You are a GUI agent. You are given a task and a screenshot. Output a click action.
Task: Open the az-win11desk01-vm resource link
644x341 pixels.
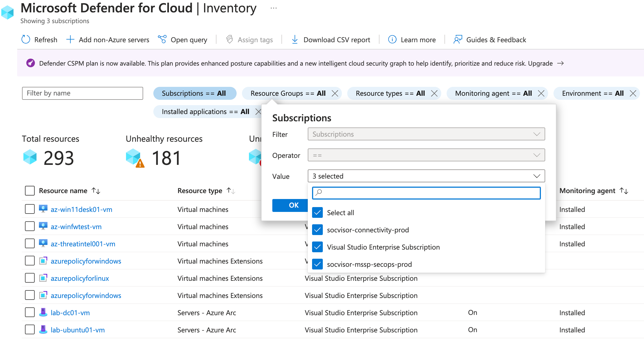coord(81,209)
